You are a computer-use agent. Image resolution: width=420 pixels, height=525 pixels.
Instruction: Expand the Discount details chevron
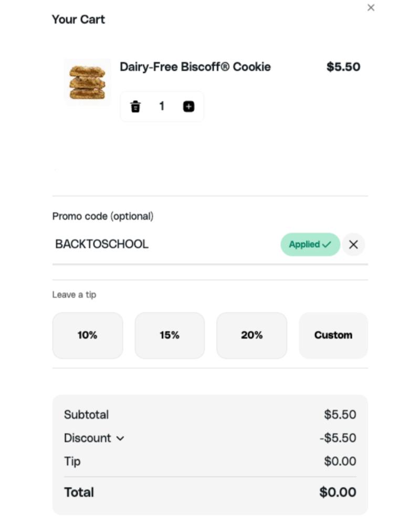[x=120, y=438]
